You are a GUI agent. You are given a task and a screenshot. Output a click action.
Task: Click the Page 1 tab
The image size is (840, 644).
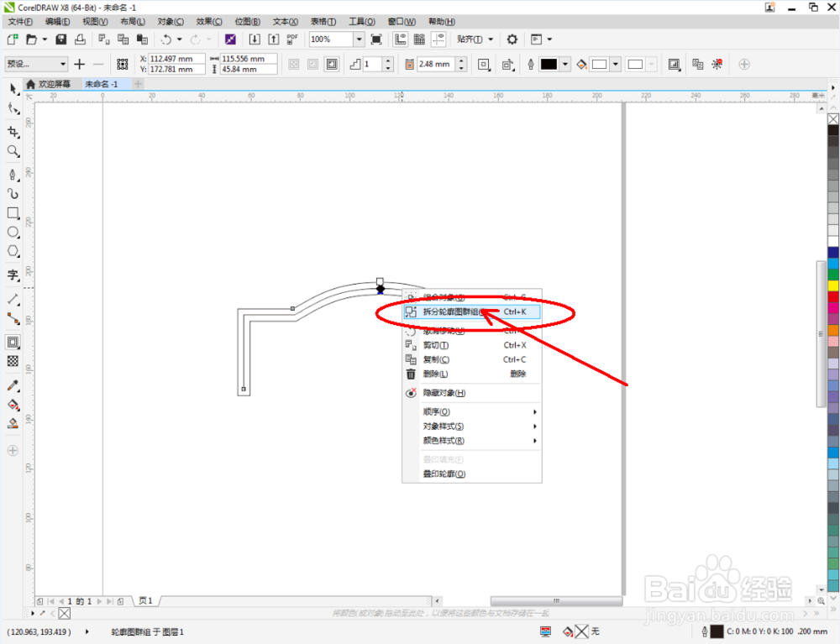[x=145, y=600]
